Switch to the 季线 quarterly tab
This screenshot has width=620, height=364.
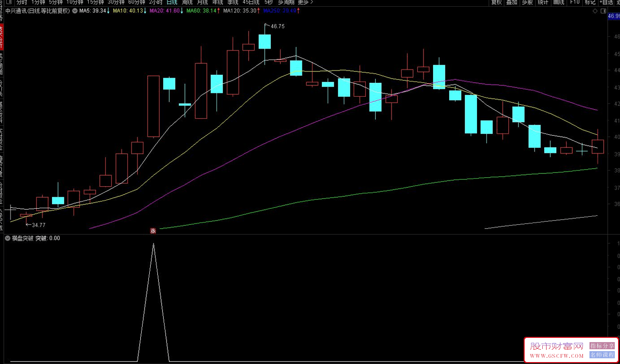click(233, 2)
